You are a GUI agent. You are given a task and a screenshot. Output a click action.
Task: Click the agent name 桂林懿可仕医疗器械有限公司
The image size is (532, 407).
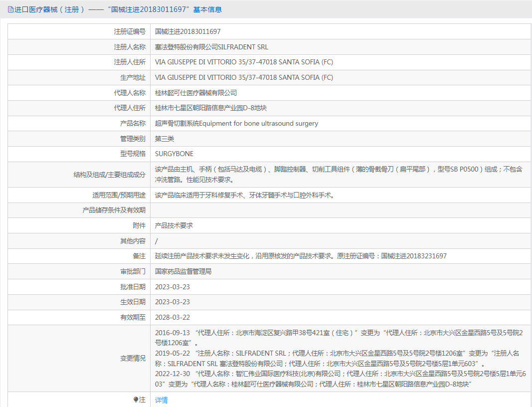coord(195,93)
